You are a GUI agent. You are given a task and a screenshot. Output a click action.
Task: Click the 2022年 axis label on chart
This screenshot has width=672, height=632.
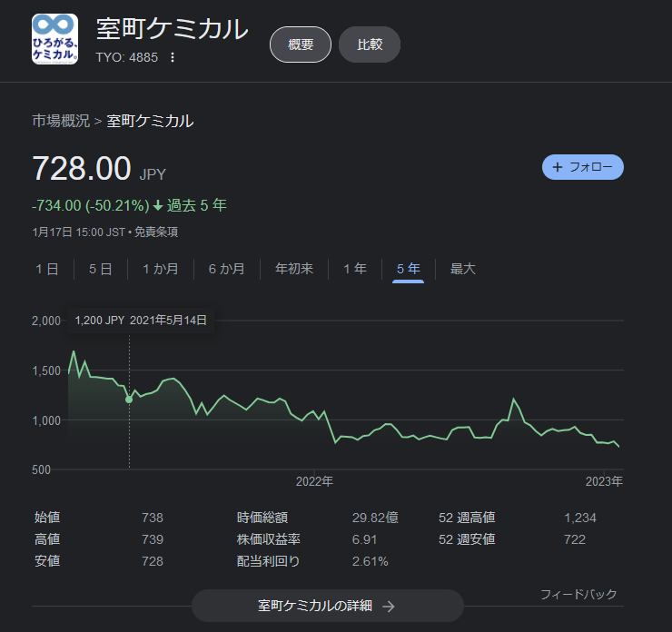[x=314, y=481]
